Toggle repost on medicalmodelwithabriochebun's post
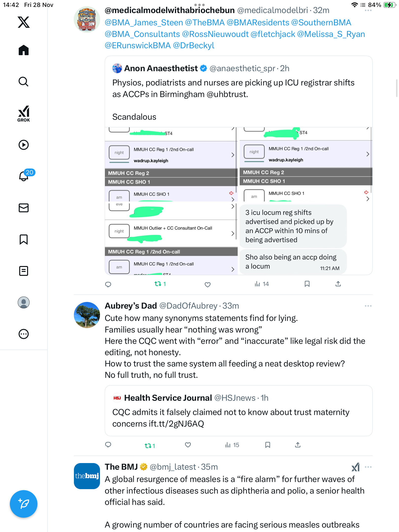The height and width of the screenshot is (532, 399). [x=158, y=284]
